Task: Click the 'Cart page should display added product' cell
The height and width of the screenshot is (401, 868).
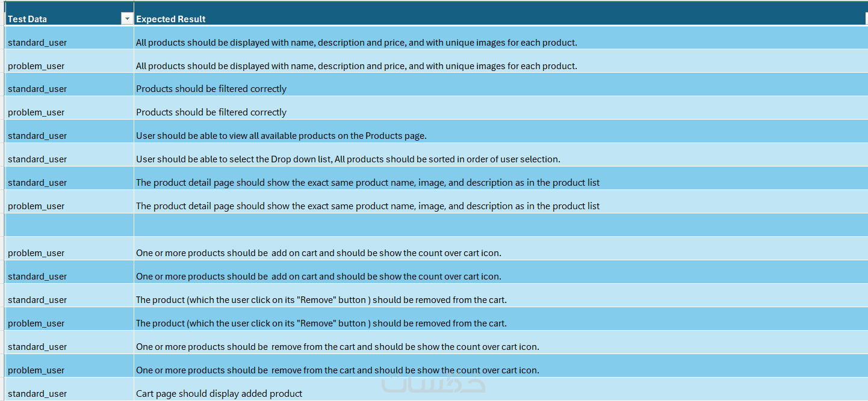Action: (x=219, y=394)
